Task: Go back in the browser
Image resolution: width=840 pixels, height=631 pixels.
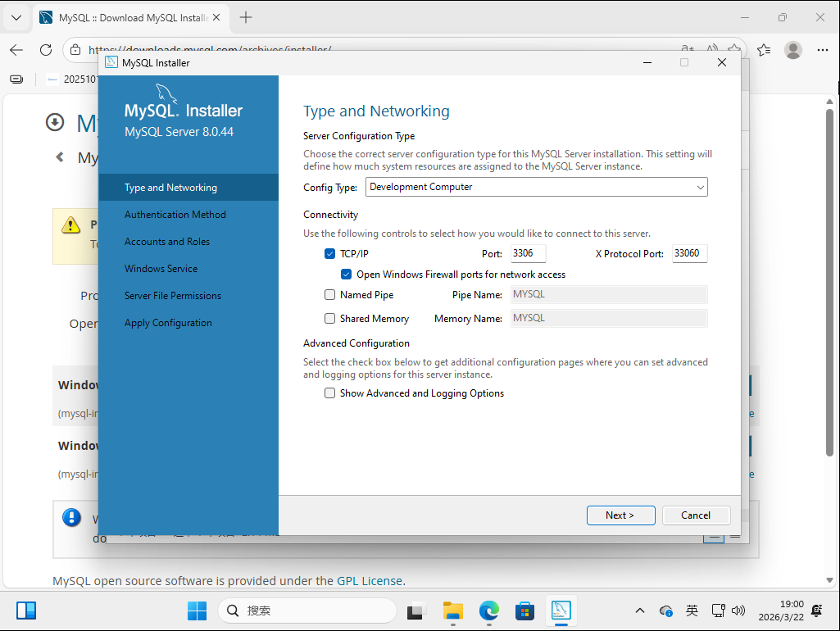Action: [16, 50]
